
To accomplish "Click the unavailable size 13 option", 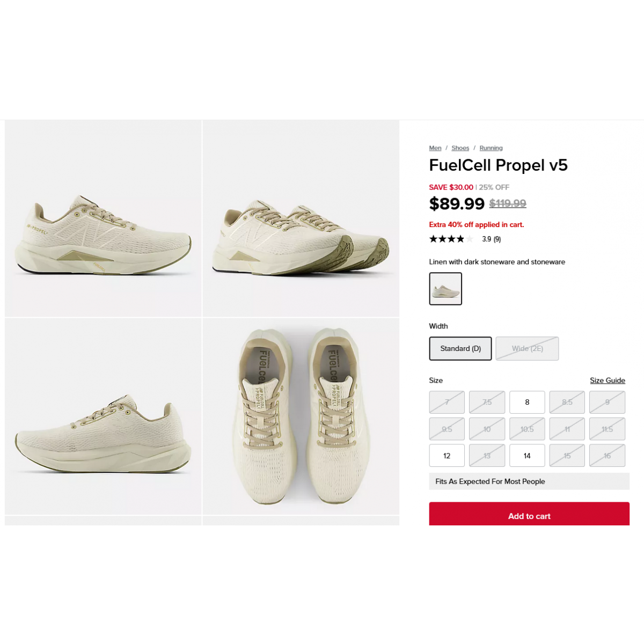I will 487,456.
